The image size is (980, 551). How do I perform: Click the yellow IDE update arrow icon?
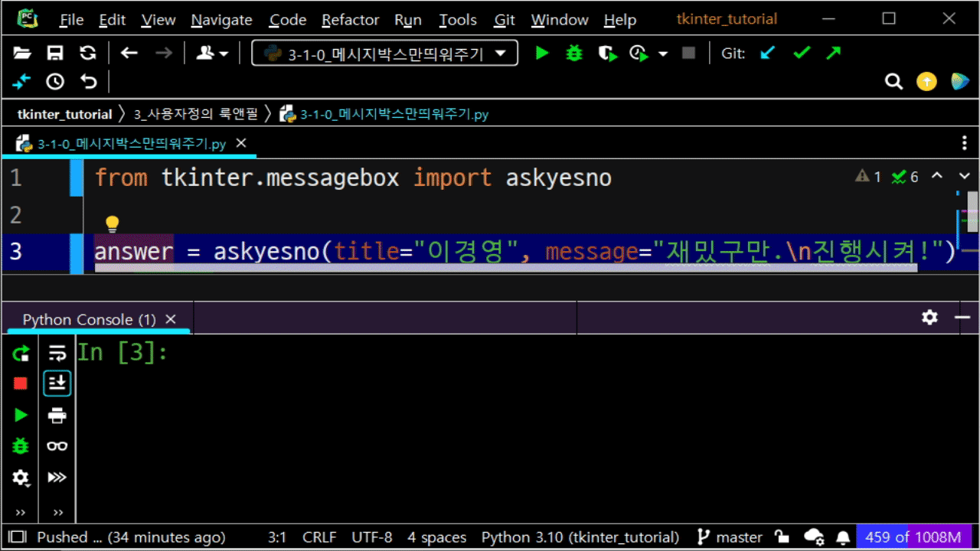(x=926, y=81)
